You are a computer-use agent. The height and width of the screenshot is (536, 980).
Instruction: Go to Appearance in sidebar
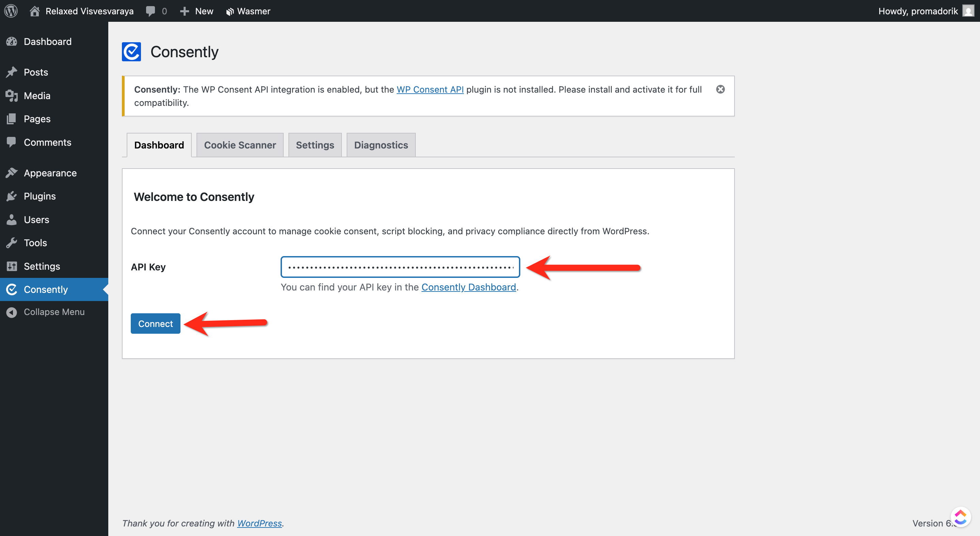click(x=50, y=173)
